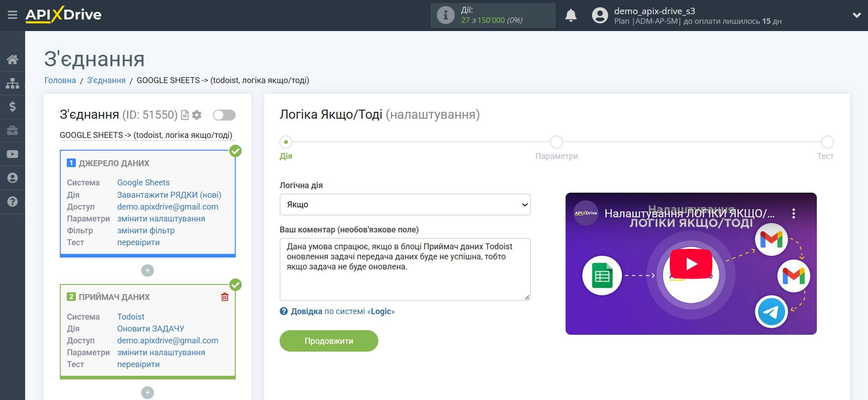
Task: Click the green checkmark on data source
Action: click(235, 151)
